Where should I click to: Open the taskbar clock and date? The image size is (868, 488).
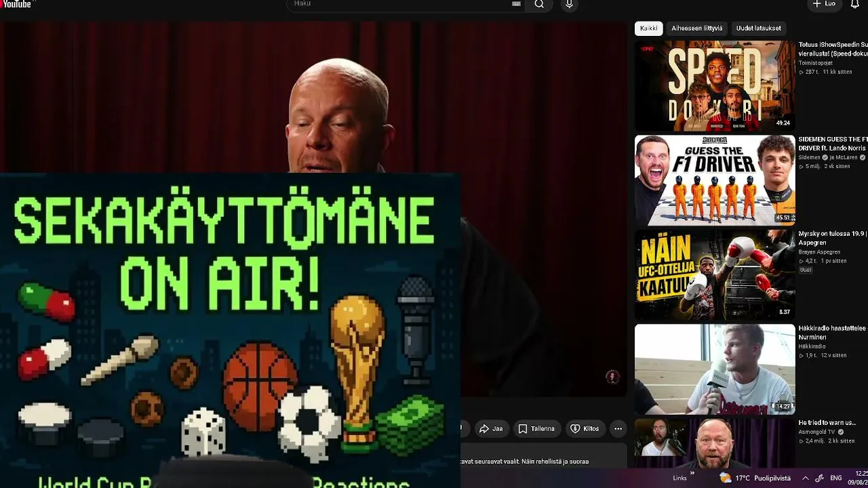[x=859, y=478]
